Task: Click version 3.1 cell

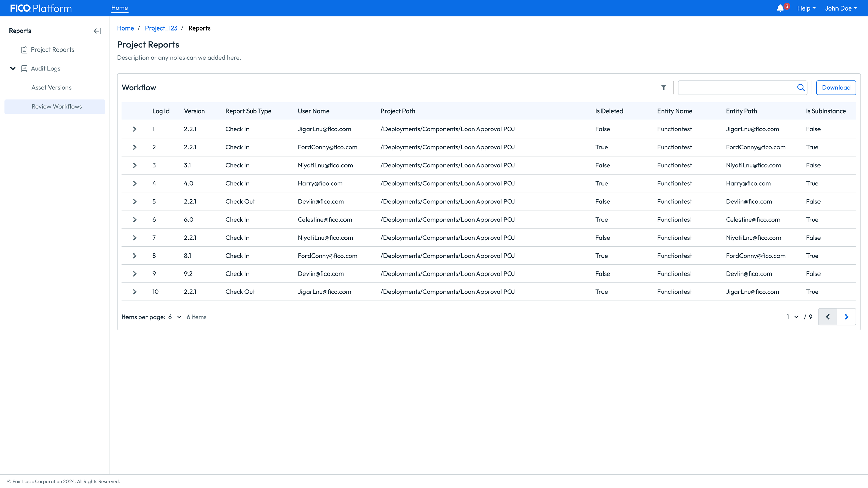Action: (x=188, y=165)
